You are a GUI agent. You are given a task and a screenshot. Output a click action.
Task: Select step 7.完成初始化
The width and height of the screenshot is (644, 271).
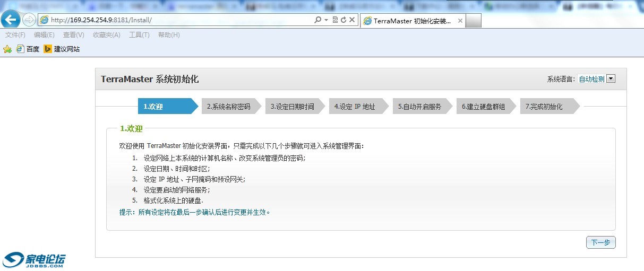pyautogui.click(x=550, y=106)
